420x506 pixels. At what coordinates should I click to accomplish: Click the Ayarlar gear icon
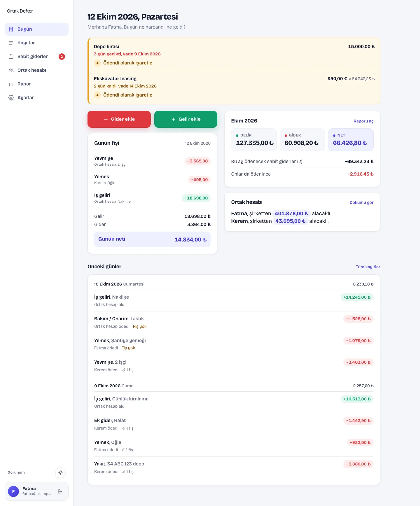click(11, 98)
